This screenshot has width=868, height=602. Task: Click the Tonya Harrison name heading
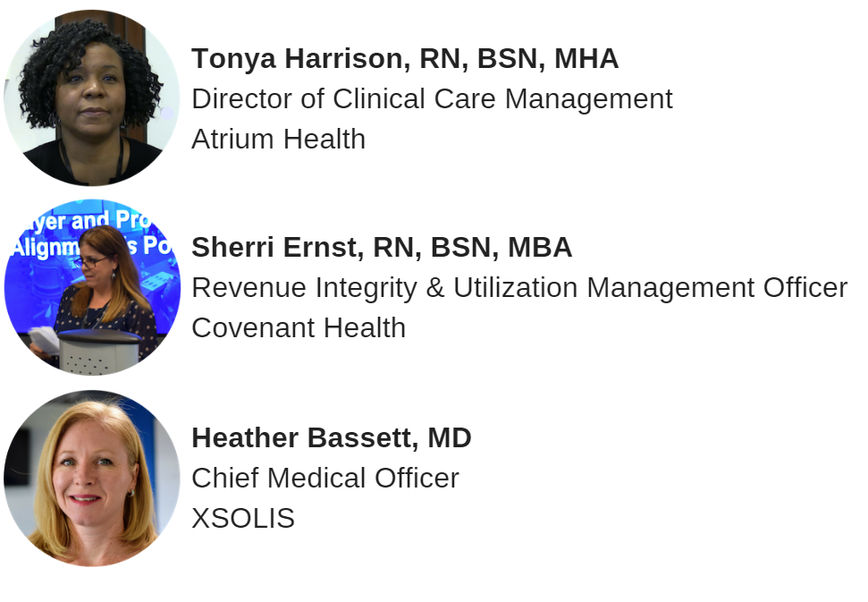(x=404, y=59)
